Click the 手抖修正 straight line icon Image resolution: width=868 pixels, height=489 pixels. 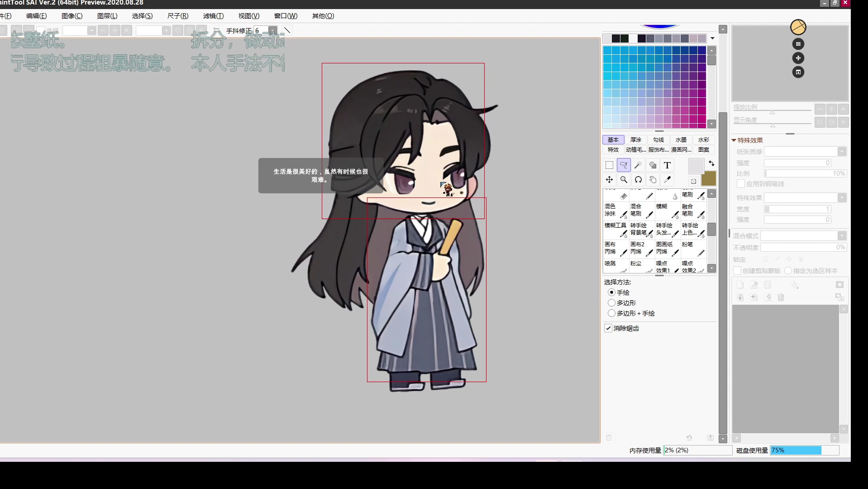(x=287, y=30)
